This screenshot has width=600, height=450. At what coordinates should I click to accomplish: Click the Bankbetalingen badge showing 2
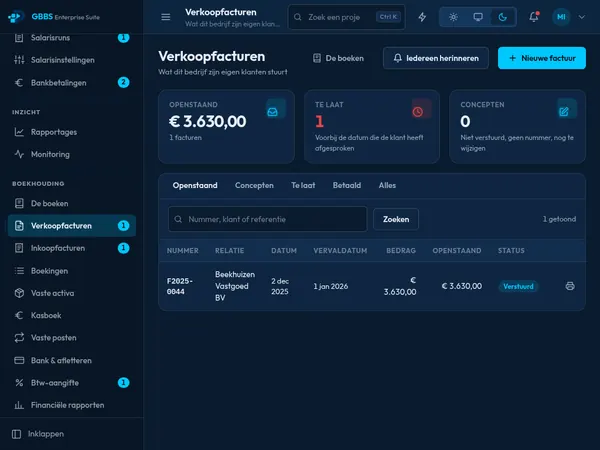(123, 82)
